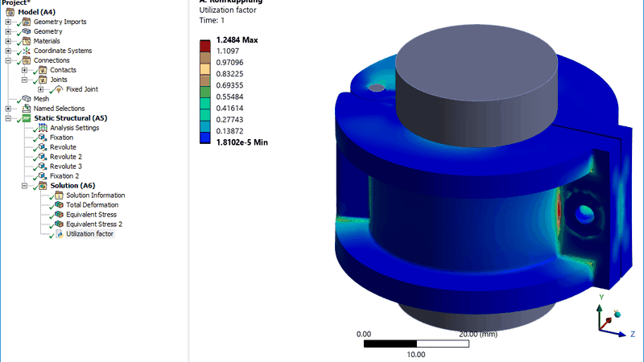Click the Coordinate Systems icon

(x=27, y=51)
